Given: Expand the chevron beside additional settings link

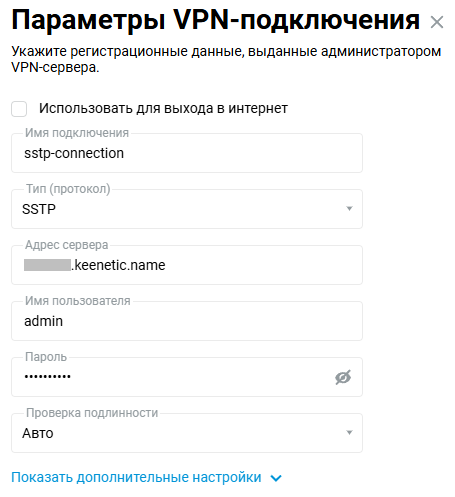Looking at the screenshot, I should tap(276, 478).
